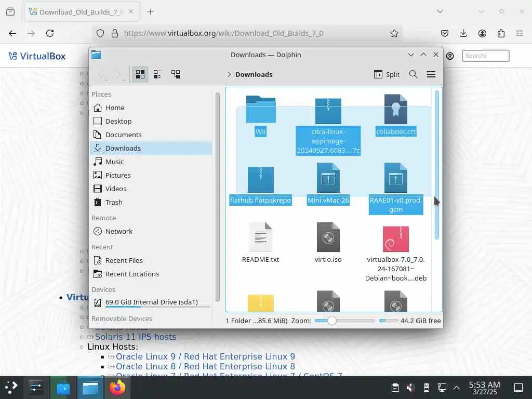The width and height of the screenshot is (532, 399).
Task: Click Firefox's back arrow
Action: pos(12,33)
